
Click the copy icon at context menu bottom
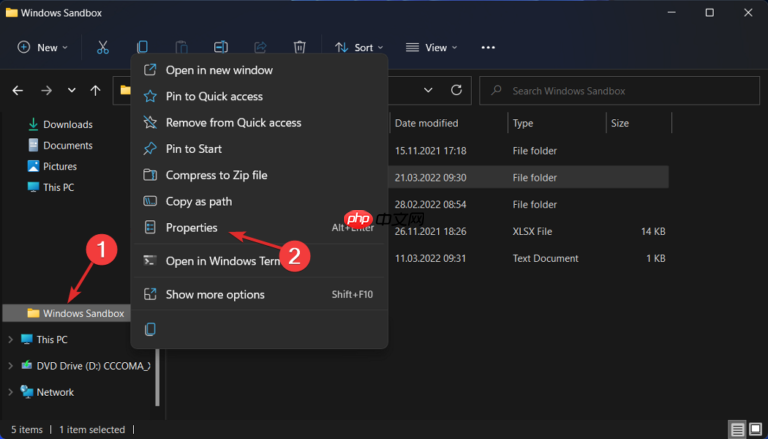click(150, 329)
